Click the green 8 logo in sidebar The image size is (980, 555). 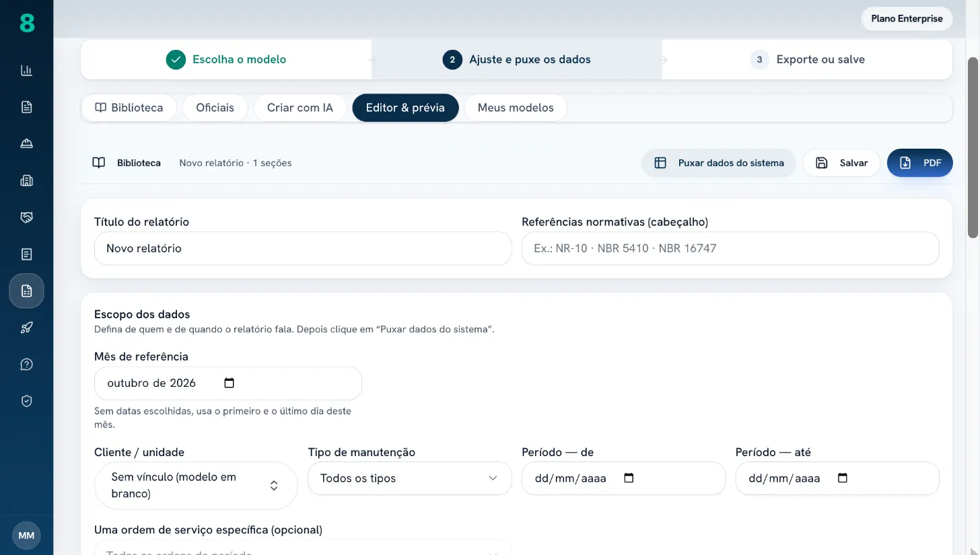click(x=26, y=24)
